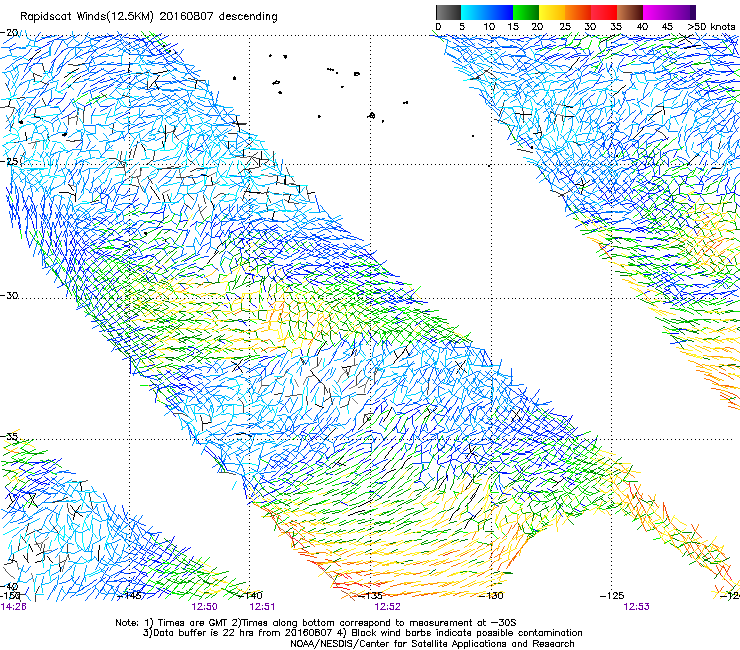The image size is (740, 650).
Task: Click the -125 longitude axis label
Action: [612, 596]
